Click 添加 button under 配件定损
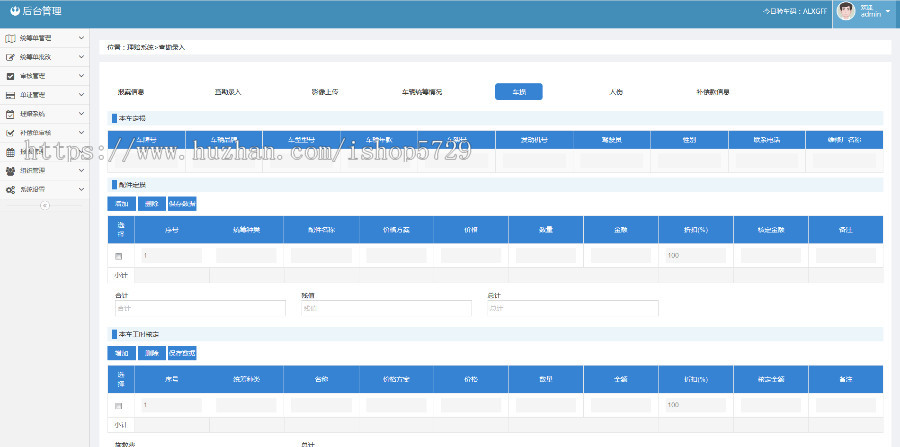This screenshot has height=447, width=900. pyautogui.click(x=122, y=204)
